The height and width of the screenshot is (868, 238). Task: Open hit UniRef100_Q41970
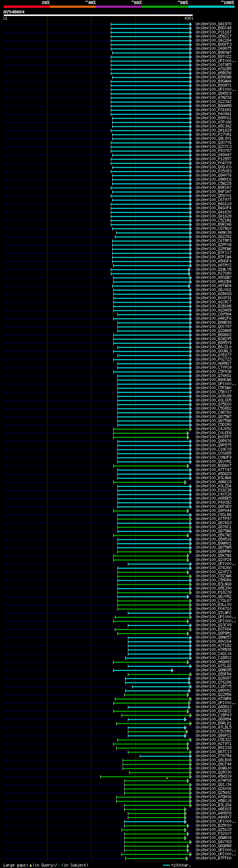coord(213,24)
